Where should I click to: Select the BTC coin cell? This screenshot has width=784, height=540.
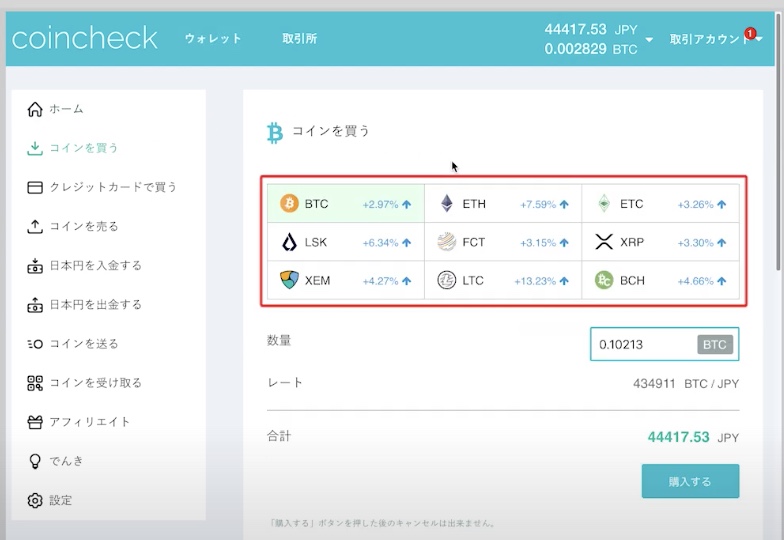(346, 204)
